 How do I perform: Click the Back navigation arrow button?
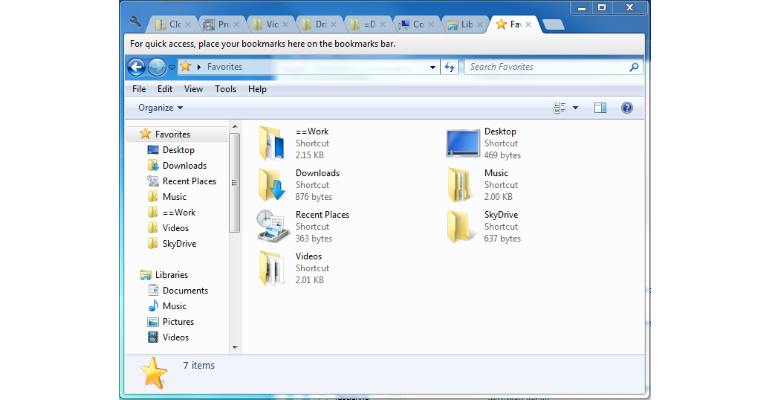(x=137, y=67)
